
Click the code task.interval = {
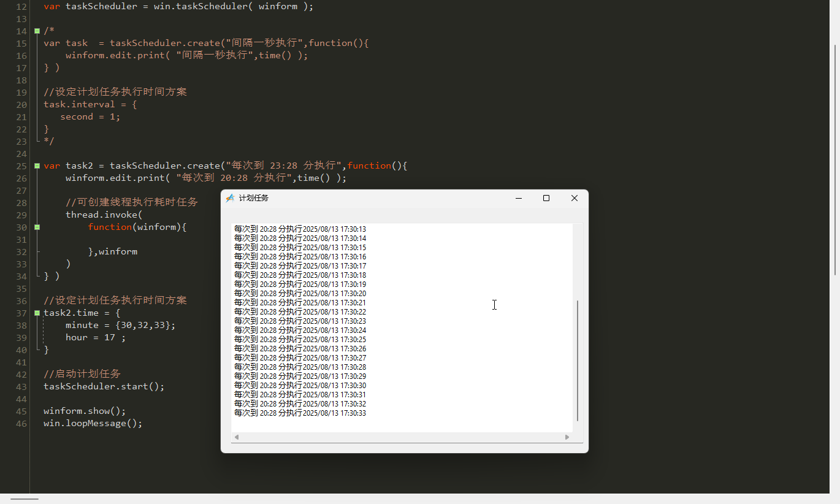pyautogui.click(x=90, y=104)
